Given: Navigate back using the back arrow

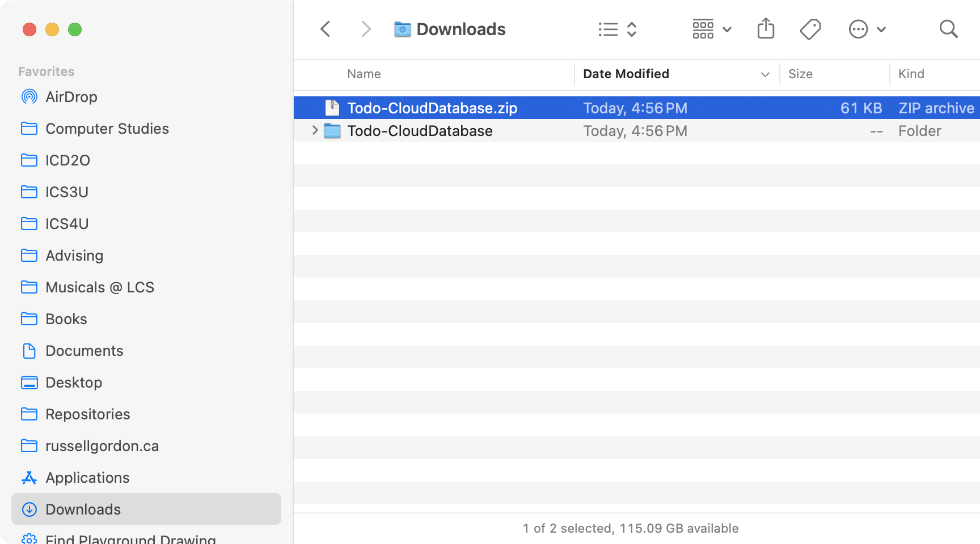Looking at the screenshot, I should (x=325, y=29).
